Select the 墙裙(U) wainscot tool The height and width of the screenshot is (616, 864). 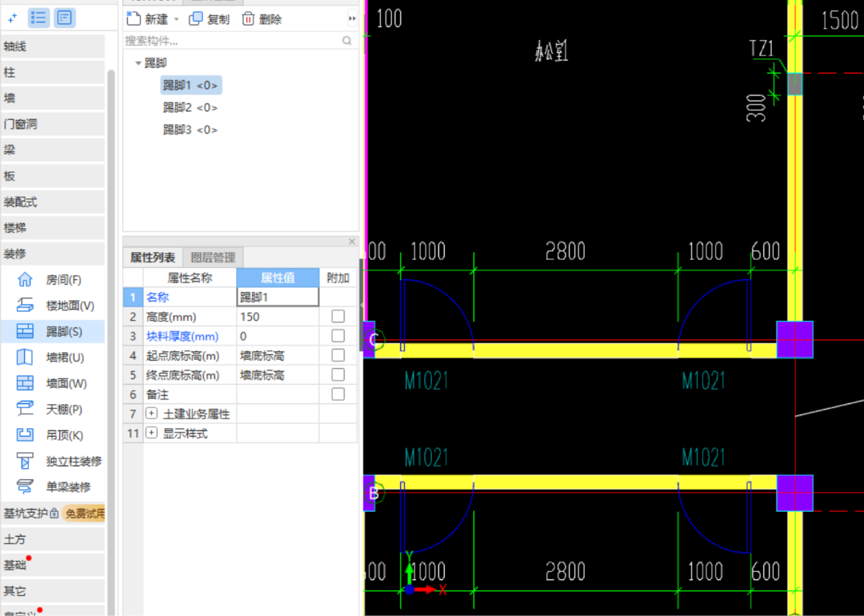52,358
